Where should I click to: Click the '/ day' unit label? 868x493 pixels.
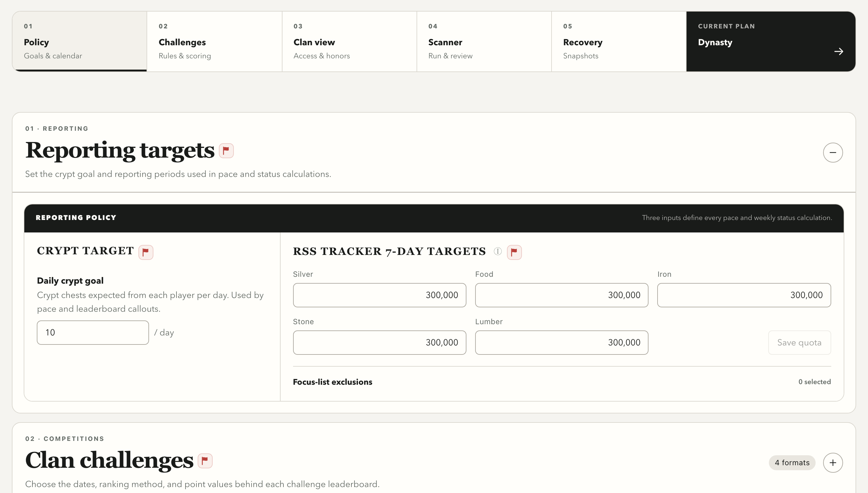point(164,333)
